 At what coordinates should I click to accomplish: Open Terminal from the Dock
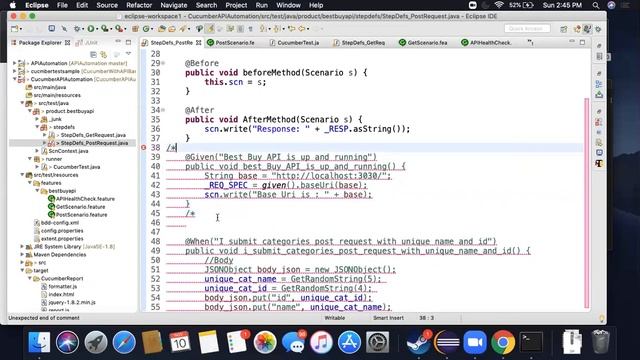coord(531,342)
